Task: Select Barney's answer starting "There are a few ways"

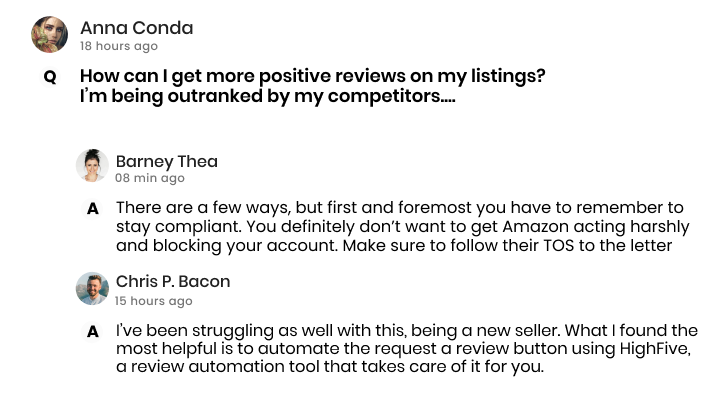Action: pyautogui.click(x=400, y=226)
